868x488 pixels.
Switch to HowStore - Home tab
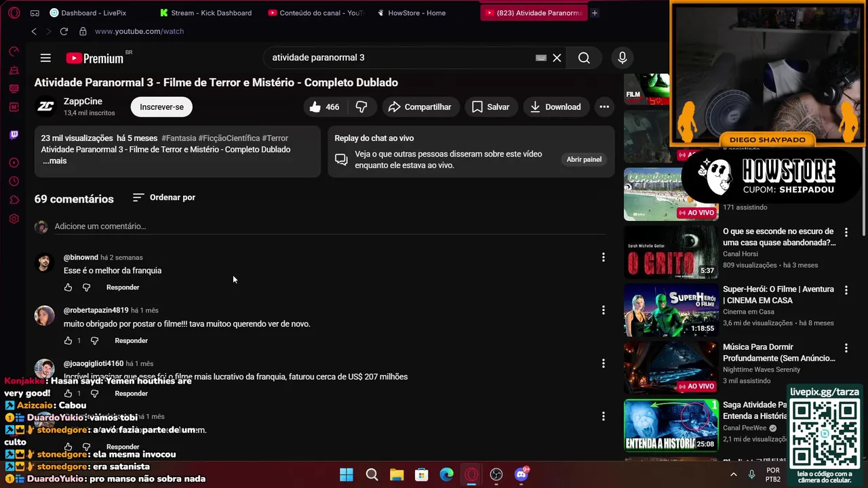tap(412, 13)
